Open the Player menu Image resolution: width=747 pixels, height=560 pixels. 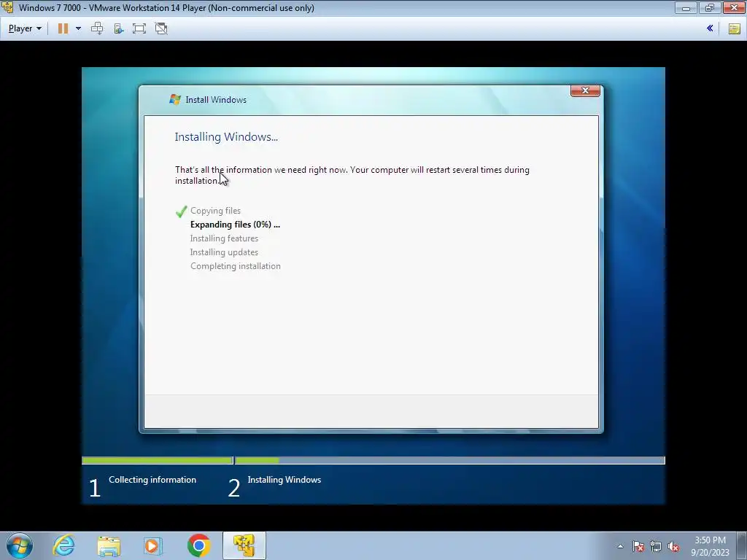tap(25, 28)
